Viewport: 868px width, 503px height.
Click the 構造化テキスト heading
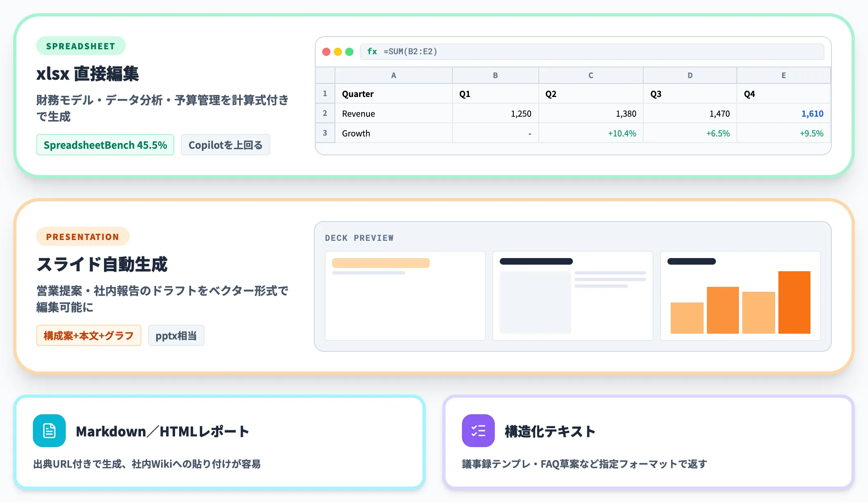550,431
